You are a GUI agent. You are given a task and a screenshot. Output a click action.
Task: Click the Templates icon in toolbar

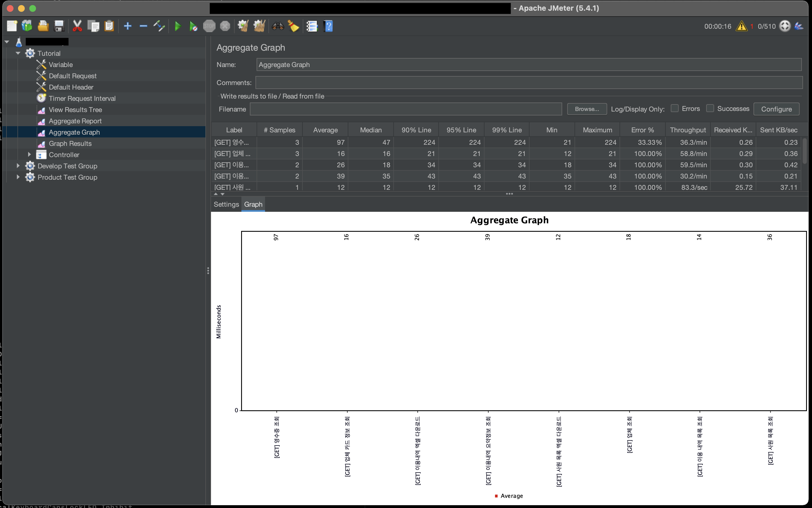(x=27, y=26)
